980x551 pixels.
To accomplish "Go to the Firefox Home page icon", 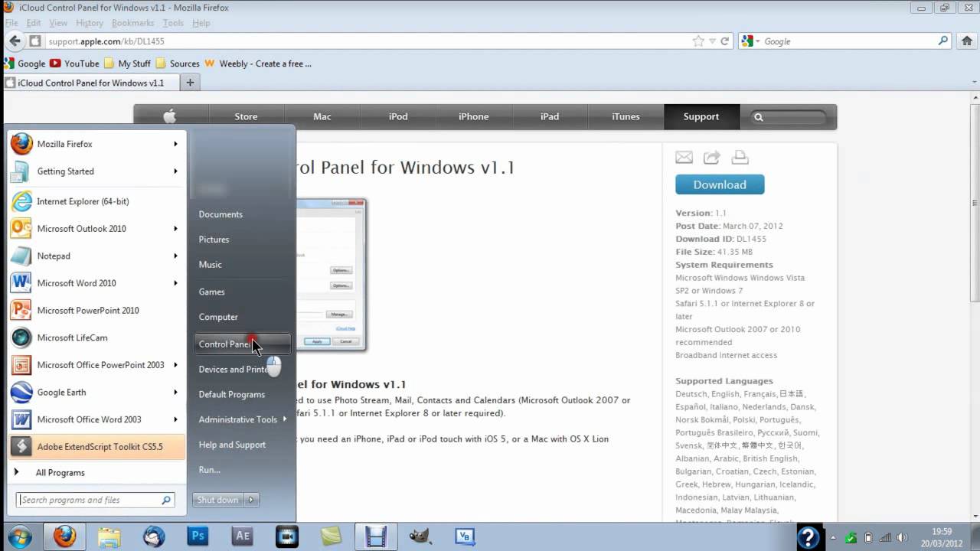I will 967,41.
